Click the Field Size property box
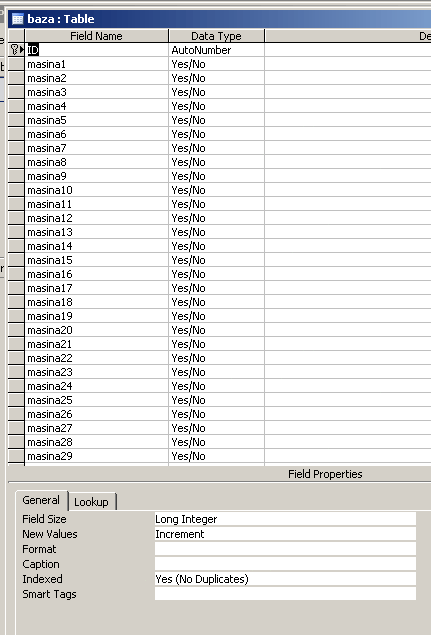The image size is (431, 635). pos(285,519)
